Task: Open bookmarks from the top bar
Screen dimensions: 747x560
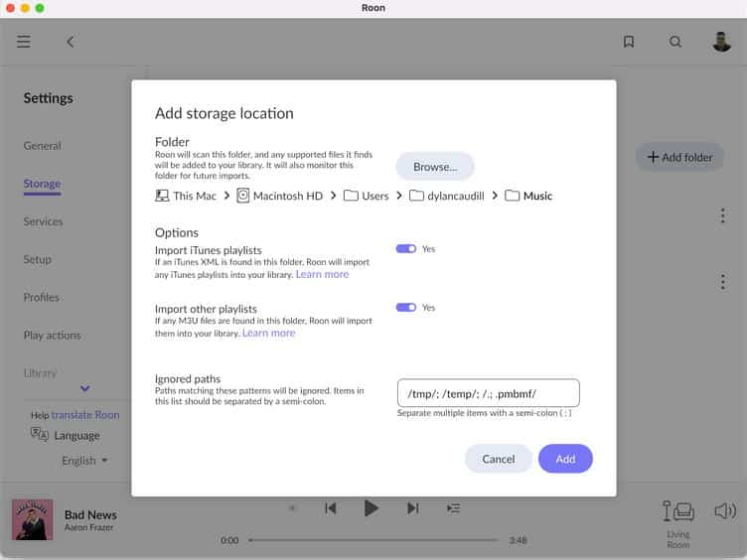Action: [629, 42]
